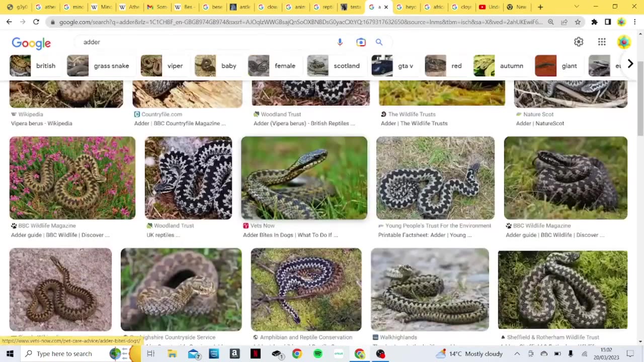Open File Explorer from the taskbar

[172, 354]
